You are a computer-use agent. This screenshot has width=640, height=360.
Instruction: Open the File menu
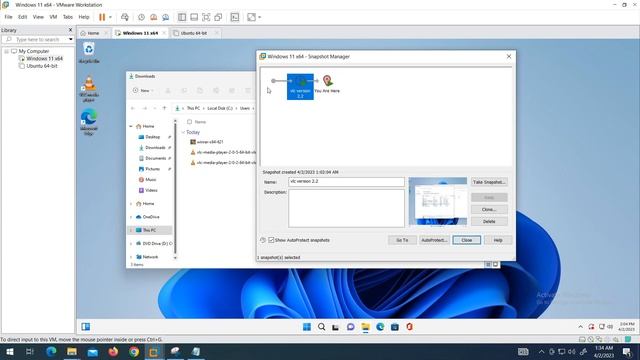pos(8,17)
